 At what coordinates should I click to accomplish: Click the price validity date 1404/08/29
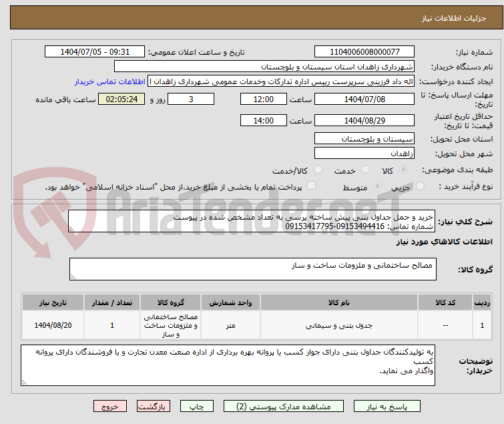click(364, 120)
